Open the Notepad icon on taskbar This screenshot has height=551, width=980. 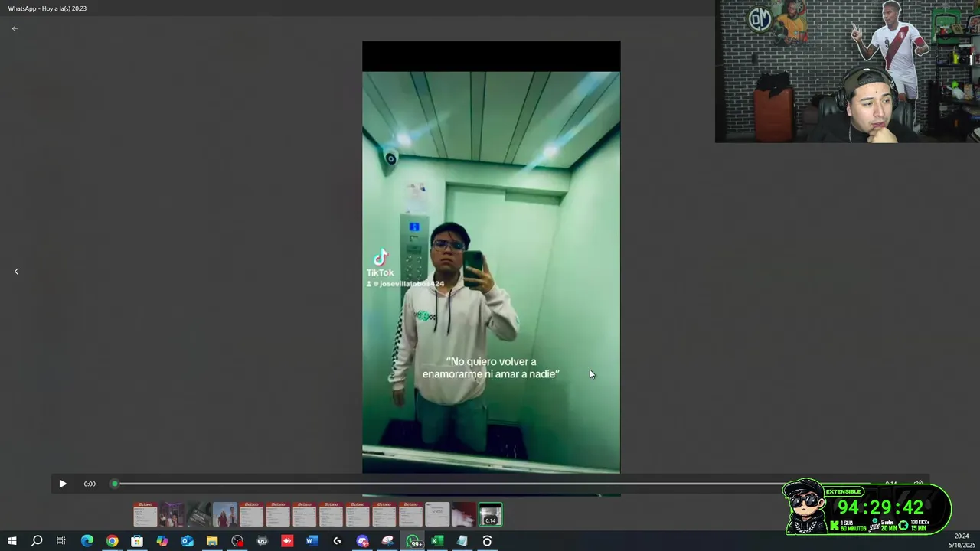462,541
